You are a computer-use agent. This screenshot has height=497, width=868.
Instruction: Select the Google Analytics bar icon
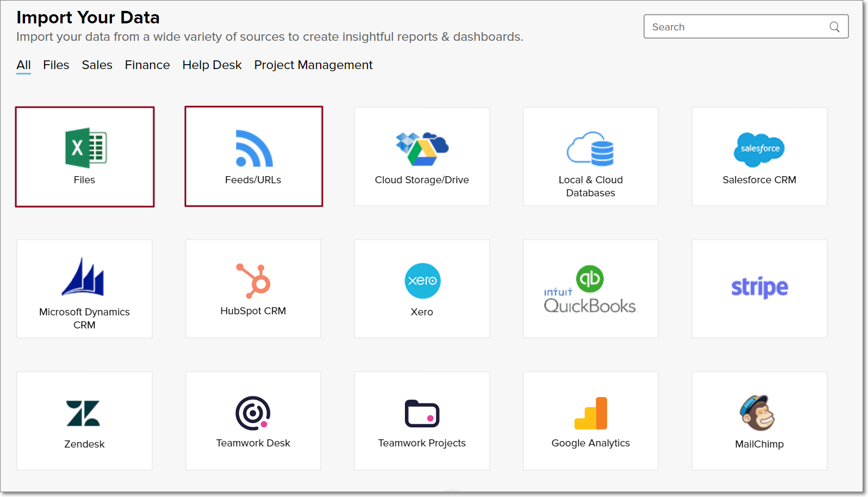point(591,413)
